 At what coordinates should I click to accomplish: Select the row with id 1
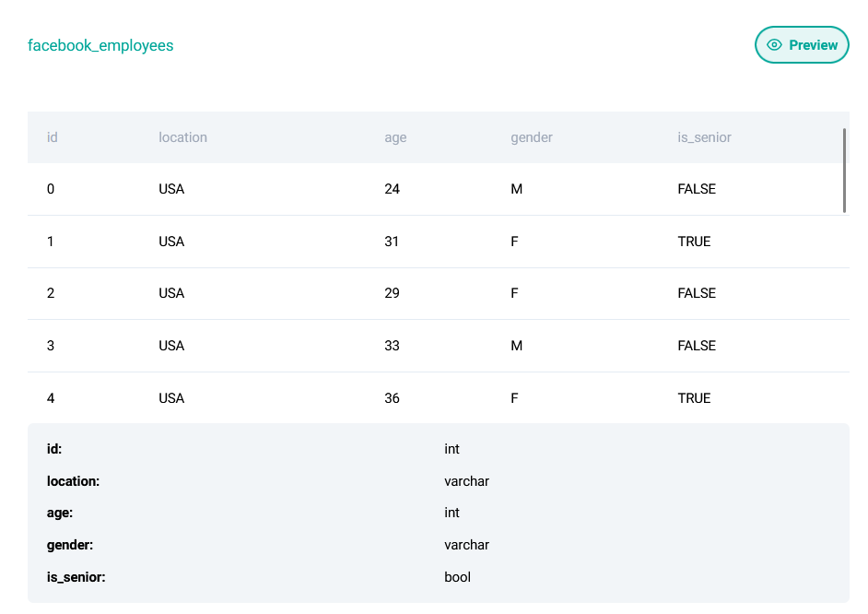tap(369, 242)
